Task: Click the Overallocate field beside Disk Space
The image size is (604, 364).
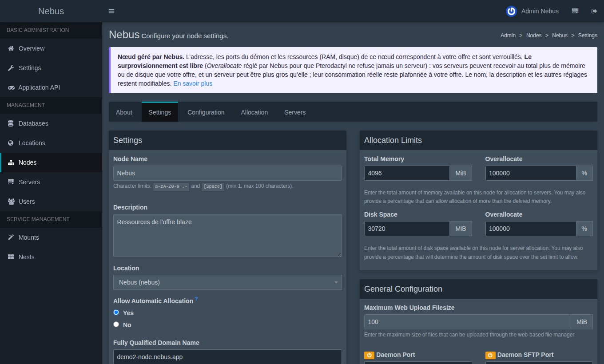Action: [x=531, y=229]
